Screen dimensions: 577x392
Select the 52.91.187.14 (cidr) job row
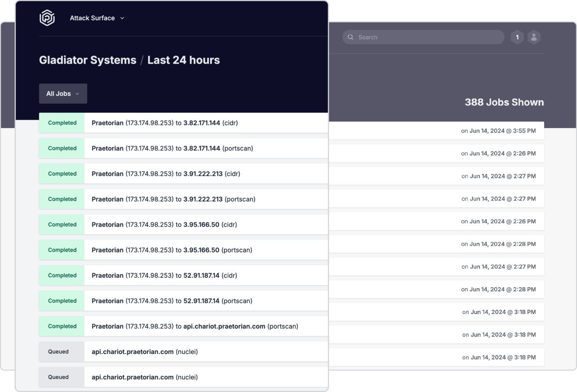click(x=183, y=275)
